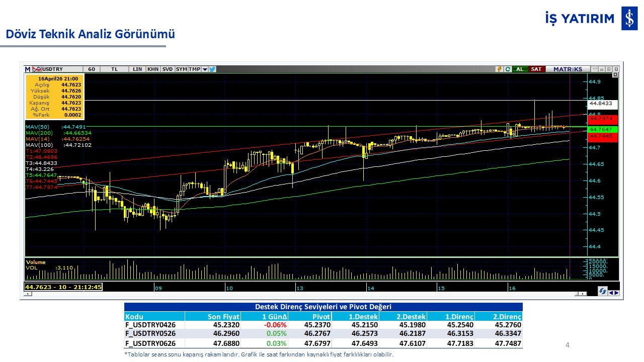Open the triangle dropdown next to MATRIKS
This screenshot has height=362, width=644.
[595, 69]
